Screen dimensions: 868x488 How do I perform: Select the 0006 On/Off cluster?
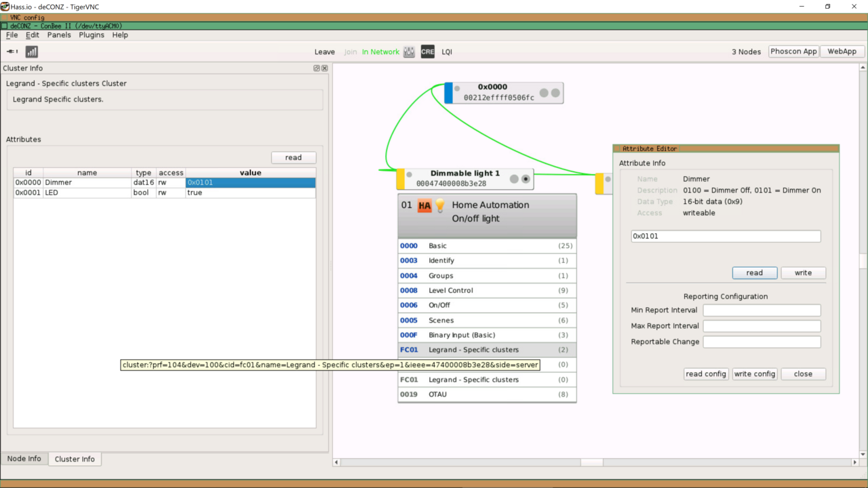click(487, 306)
